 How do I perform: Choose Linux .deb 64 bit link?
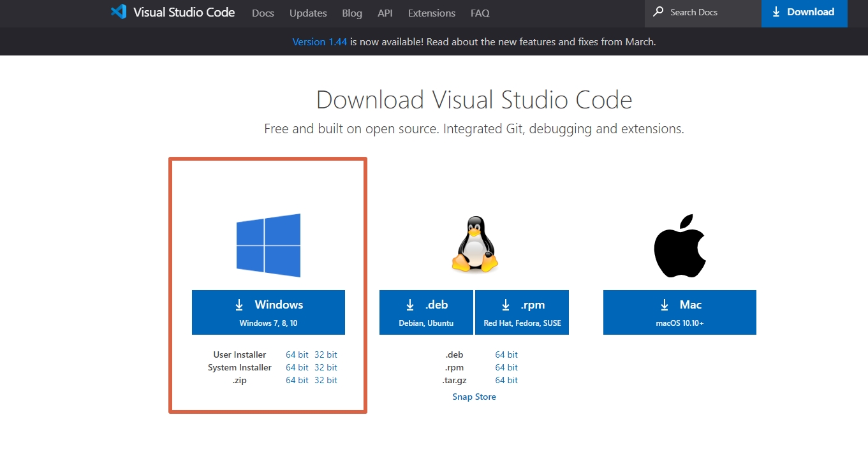click(x=506, y=354)
